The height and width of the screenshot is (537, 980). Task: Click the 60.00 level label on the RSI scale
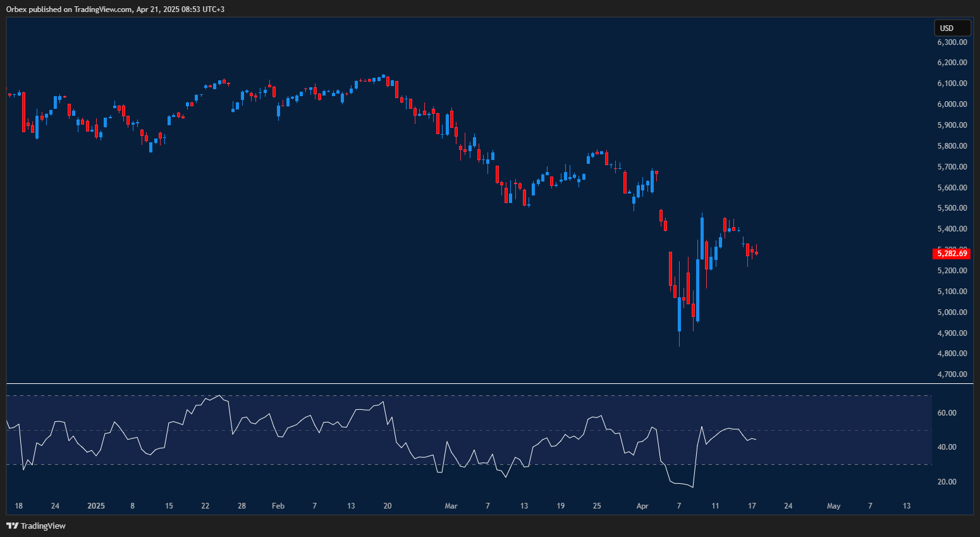[x=946, y=412]
